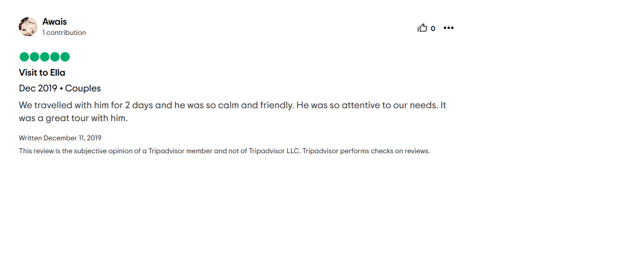Click the third green rating bubble
The height and width of the screenshot is (254, 644).
pyautogui.click(x=45, y=57)
